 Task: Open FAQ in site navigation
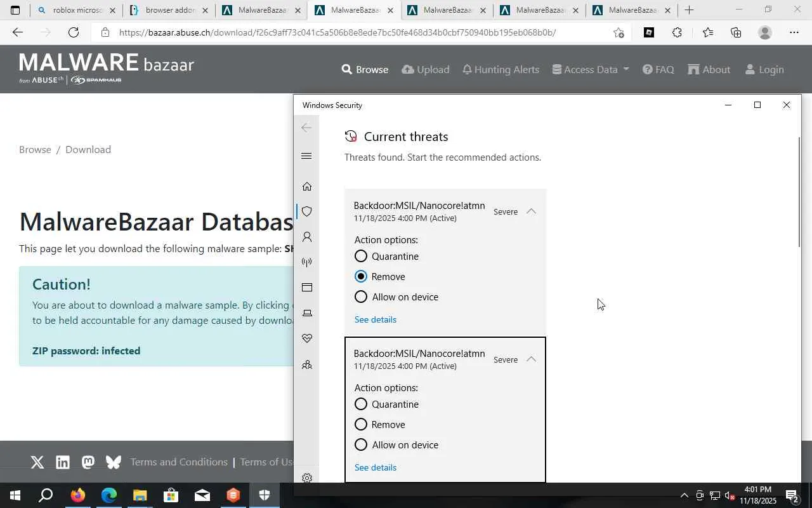pos(658,69)
